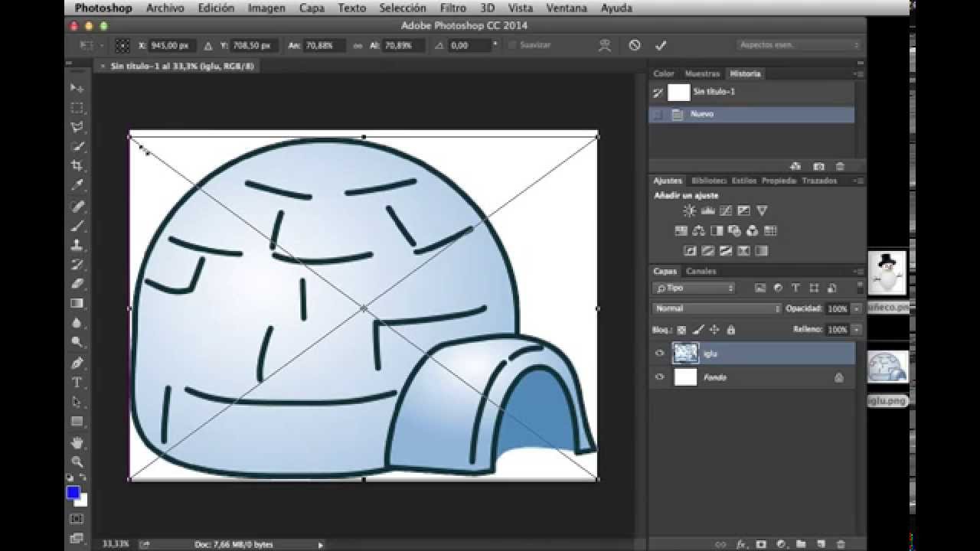Open the Normal blend mode dropdown
Image resolution: width=980 pixels, height=551 pixels.
[717, 308]
